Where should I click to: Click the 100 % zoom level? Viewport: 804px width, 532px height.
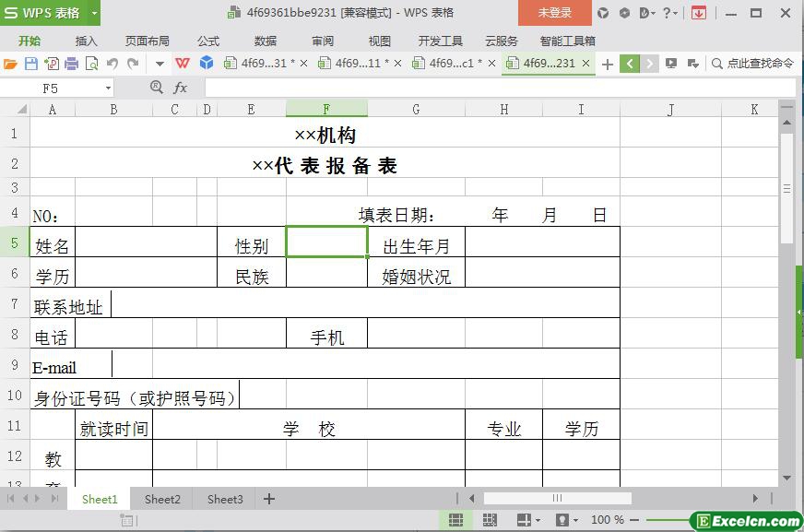coord(607,520)
